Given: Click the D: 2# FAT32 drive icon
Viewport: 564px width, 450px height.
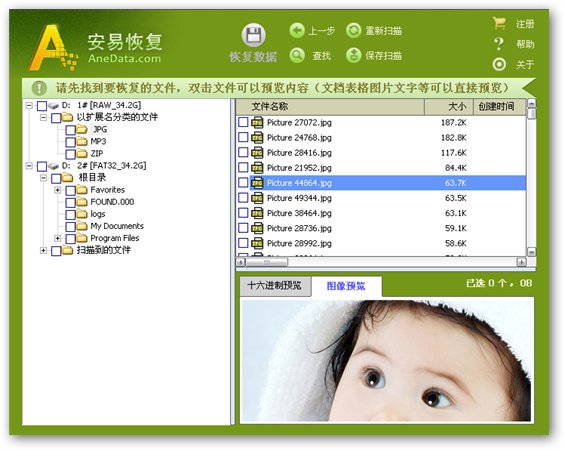Looking at the screenshot, I should click(53, 166).
